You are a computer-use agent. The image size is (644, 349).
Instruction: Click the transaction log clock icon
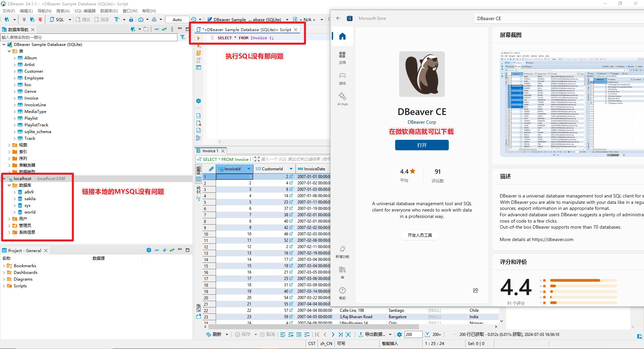tap(194, 19)
